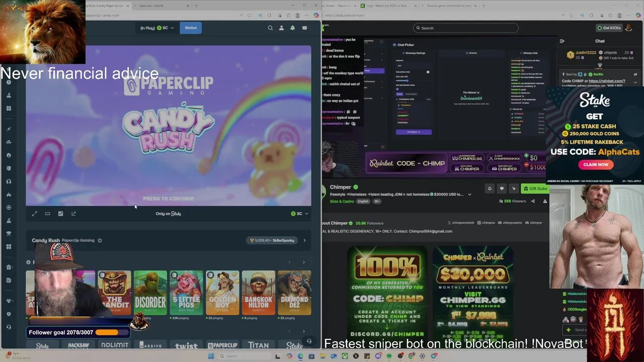This screenshot has height=362, width=644.
Task: Open Stake sidebar document blog icon
Action: (x=9, y=280)
